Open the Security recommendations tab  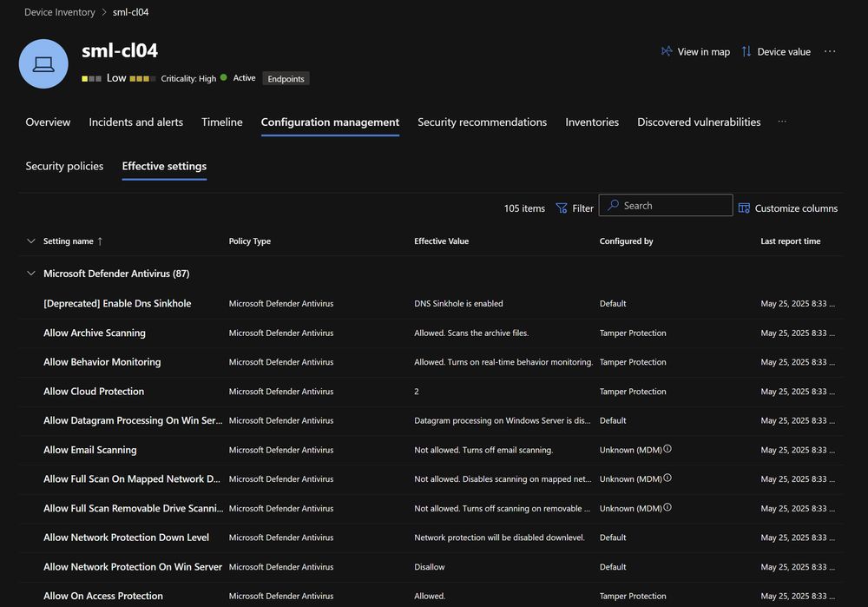[482, 122]
